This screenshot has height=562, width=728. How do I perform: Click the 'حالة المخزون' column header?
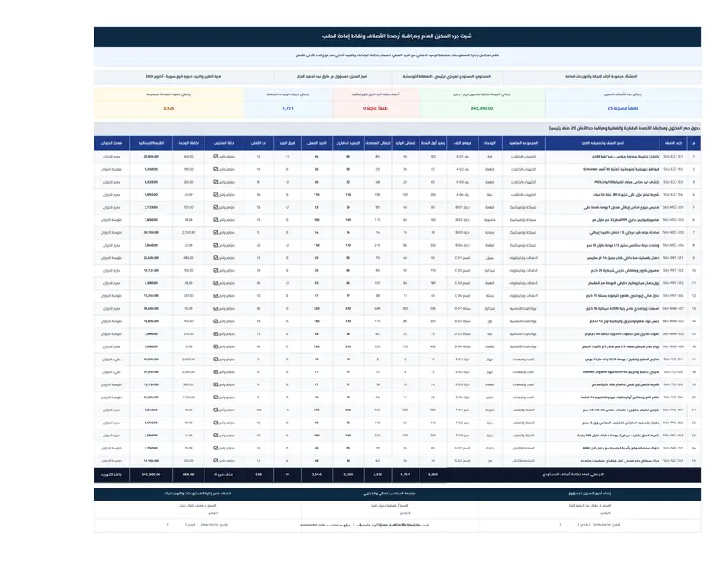[x=224, y=143]
